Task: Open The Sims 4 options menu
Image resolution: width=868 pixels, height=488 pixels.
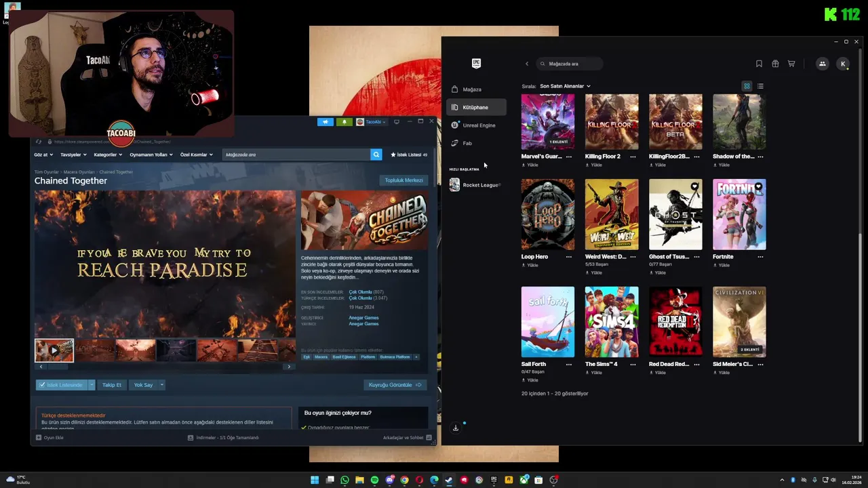Action: point(633,364)
